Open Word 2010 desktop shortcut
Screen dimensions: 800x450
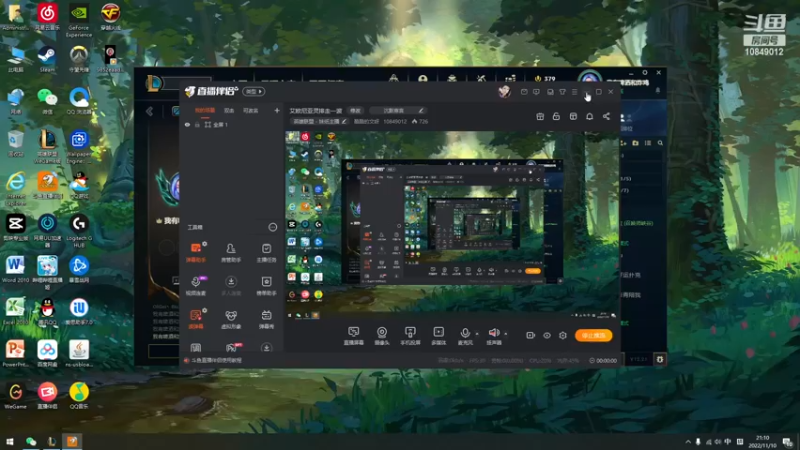15,269
